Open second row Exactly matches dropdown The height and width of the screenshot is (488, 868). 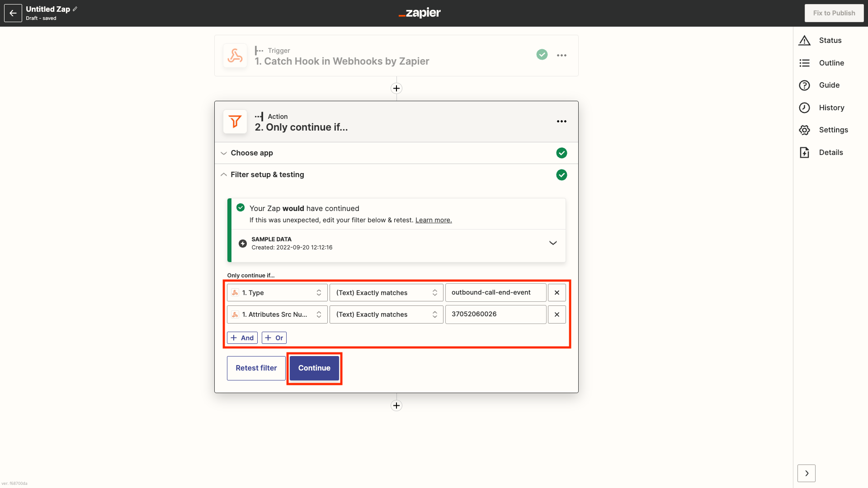pos(387,314)
